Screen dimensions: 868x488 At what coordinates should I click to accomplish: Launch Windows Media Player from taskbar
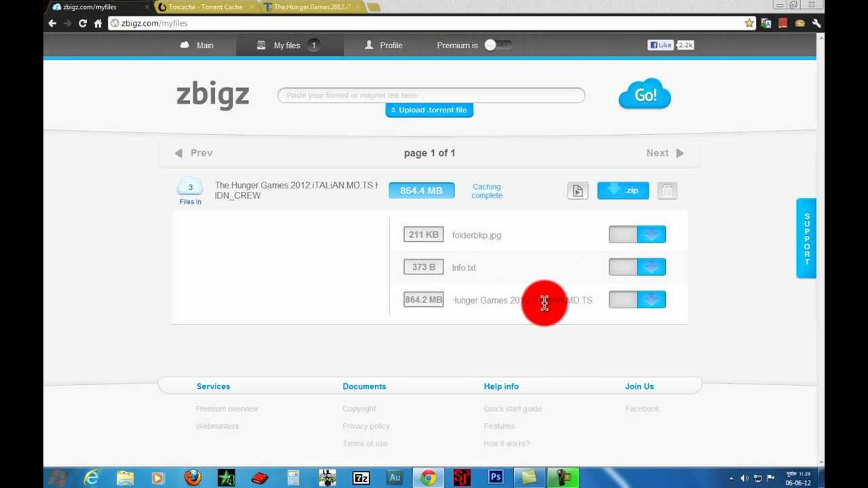[158, 478]
